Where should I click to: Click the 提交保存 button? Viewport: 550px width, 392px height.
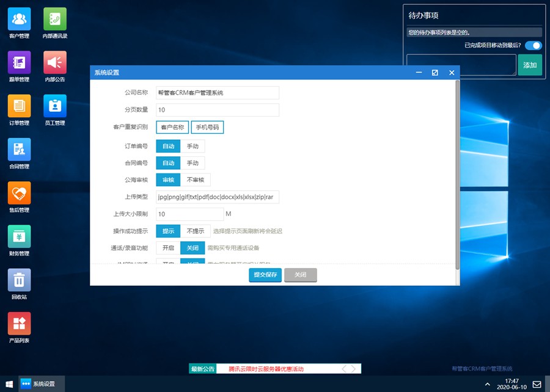[265, 275]
